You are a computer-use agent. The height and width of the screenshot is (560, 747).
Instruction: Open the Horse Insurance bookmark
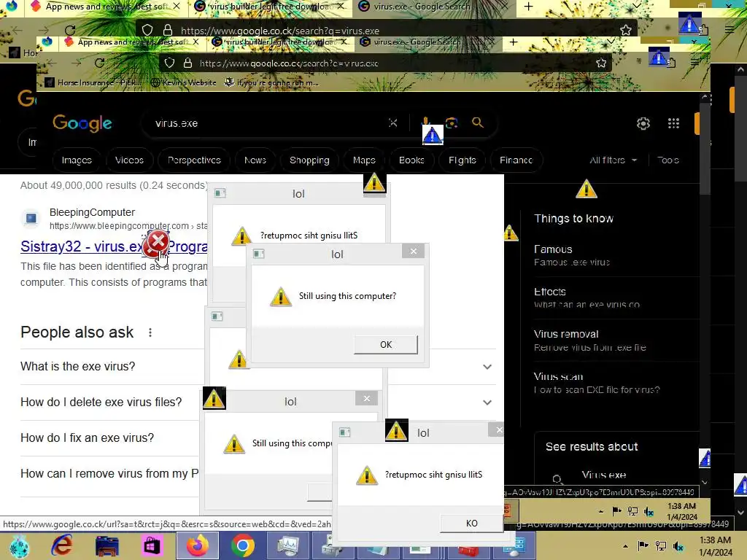(x=93, y=82)
